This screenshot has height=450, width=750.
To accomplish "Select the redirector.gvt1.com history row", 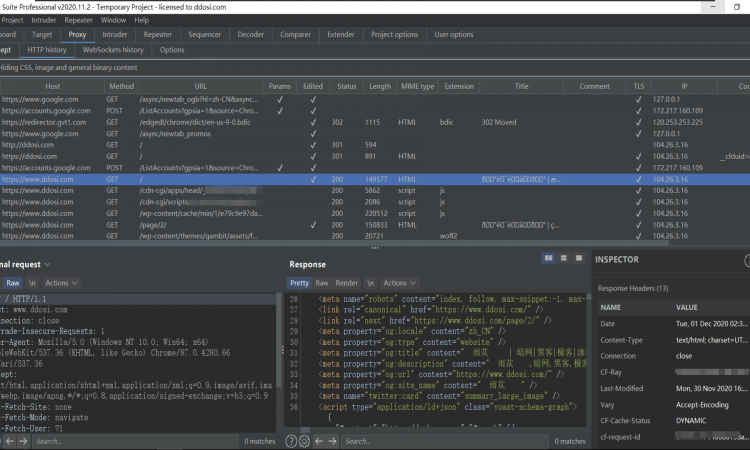I will [x=375, y=122].
